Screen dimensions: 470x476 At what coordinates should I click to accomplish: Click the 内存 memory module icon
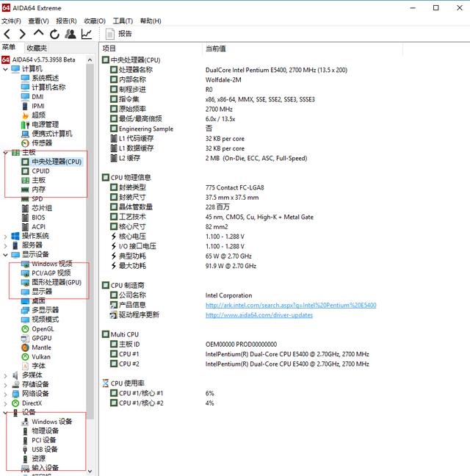(x=26, y=190)
